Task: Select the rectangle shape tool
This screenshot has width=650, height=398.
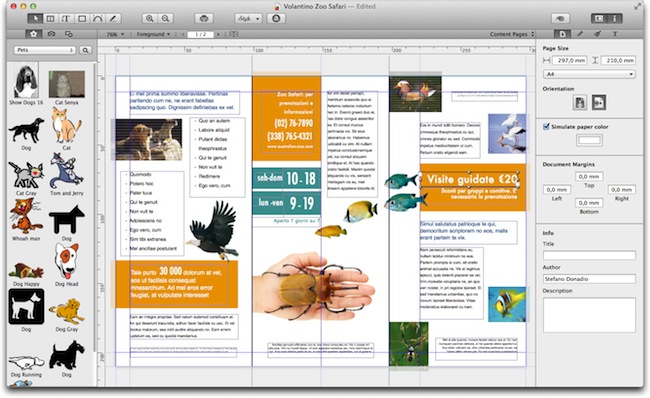Action: click(82, 19)
